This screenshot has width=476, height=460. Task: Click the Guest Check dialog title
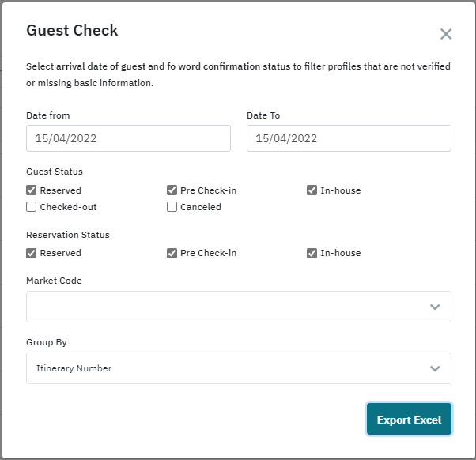click(x=72, y=31)
